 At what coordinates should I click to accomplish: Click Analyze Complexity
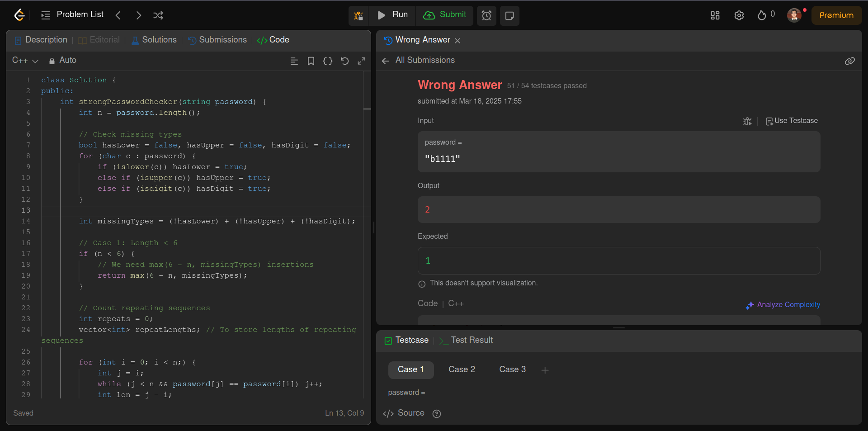[783, 305]
